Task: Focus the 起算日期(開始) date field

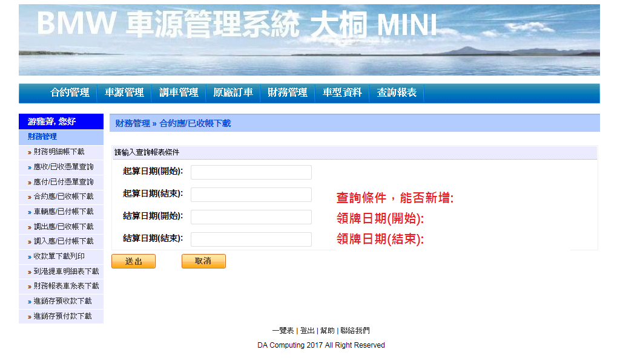Action: tap(251, 172)
